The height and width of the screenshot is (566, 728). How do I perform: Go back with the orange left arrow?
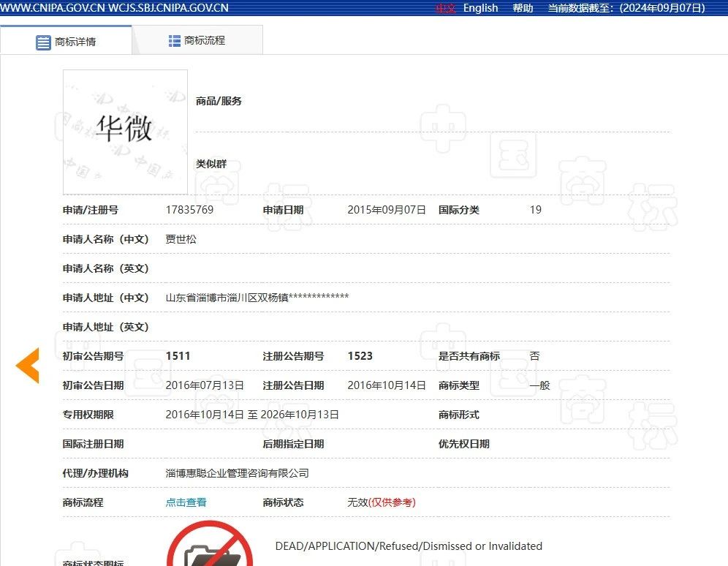pos(27,366)
